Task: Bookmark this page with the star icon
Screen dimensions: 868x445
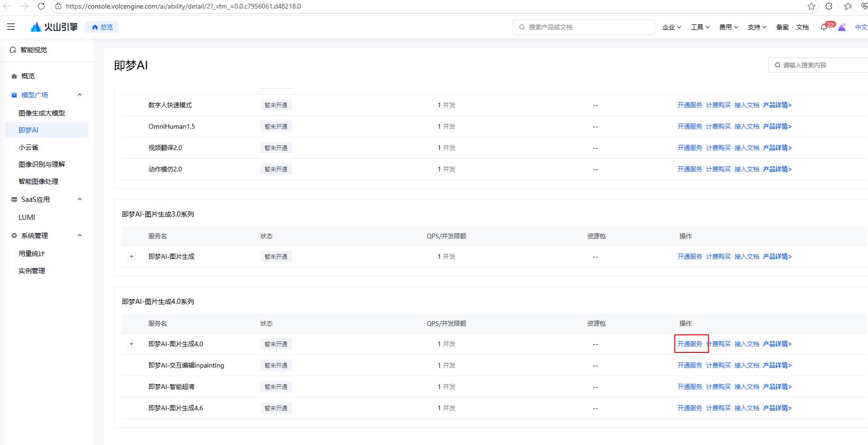Action: (812, 6)
